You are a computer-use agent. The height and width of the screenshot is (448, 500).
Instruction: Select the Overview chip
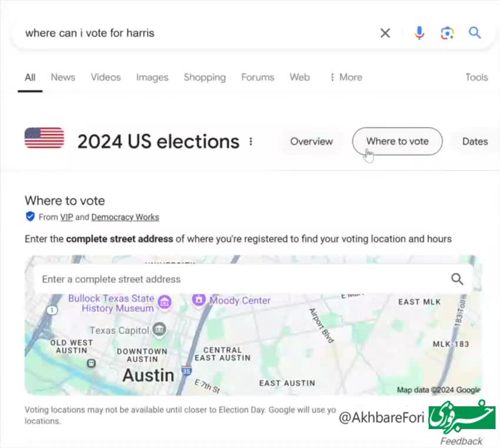click(x=311, y=142)
